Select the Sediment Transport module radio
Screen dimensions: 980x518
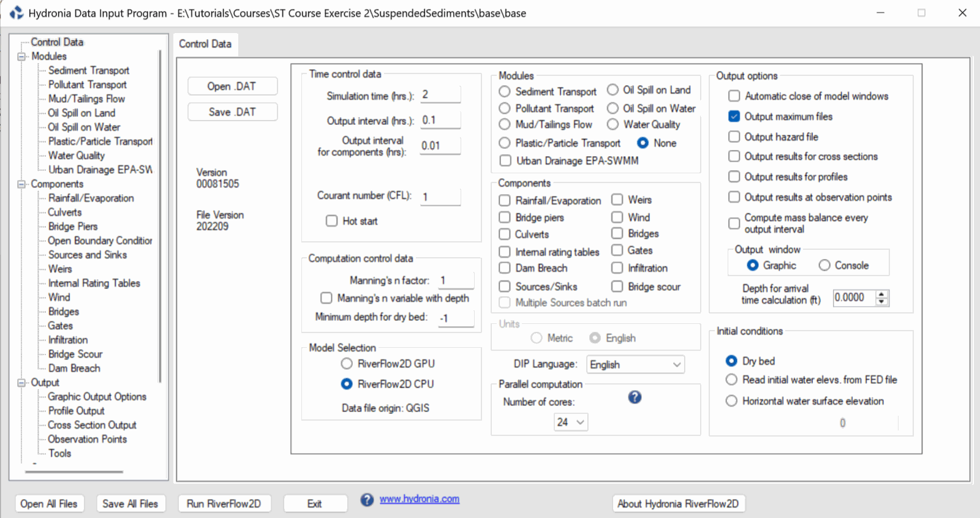pos(505,91)
